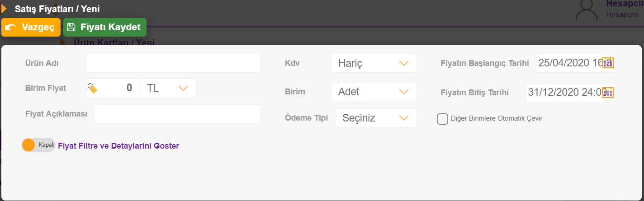
Task: Click the Vazgeç button
Action: click(31, 28)
